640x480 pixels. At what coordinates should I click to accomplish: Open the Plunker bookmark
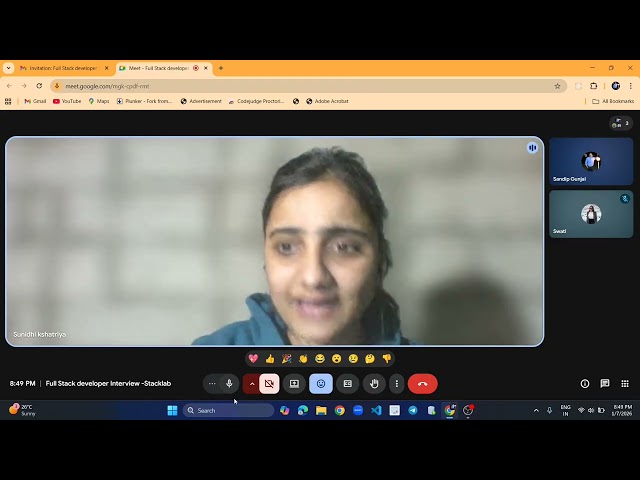(x=144, y=101)
